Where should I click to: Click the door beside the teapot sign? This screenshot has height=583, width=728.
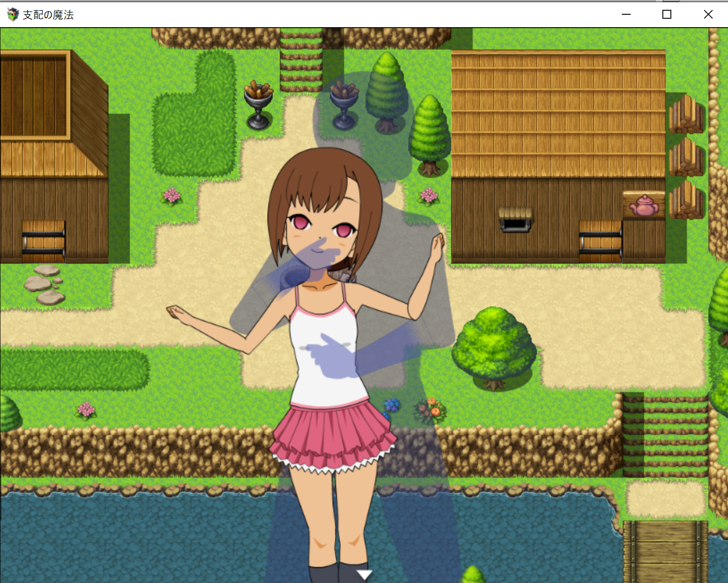[600, 240]
